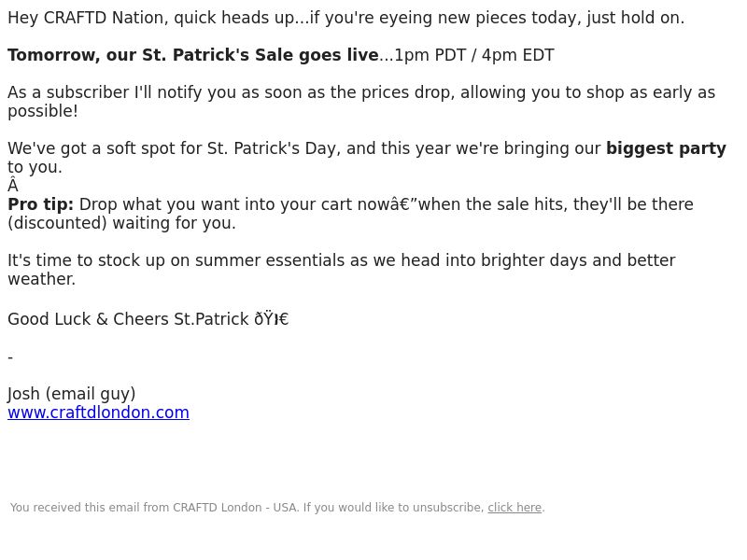Click the stray 'Â' character line

pos(13,186)
